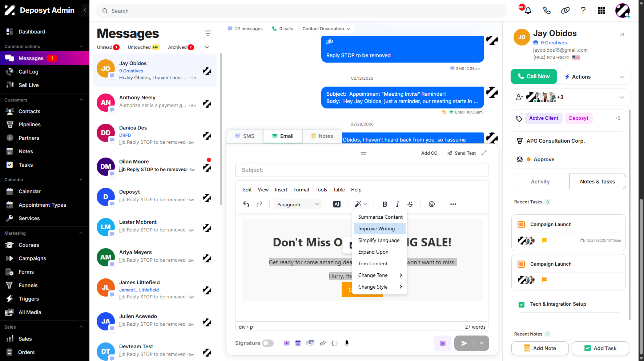This screenshot has width=644, height=361.
Task: Click the Add Task button
Action: tap(600, 348)
